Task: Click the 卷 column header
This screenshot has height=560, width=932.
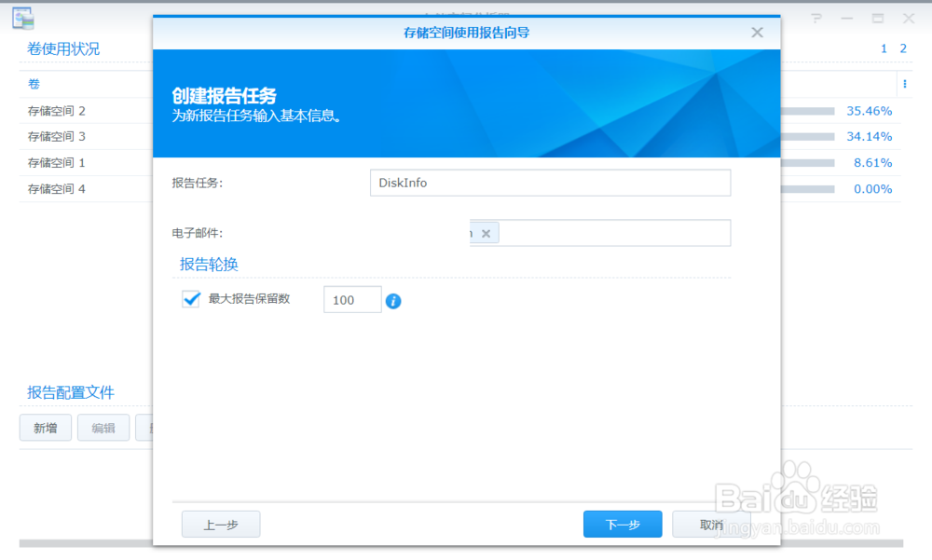Action: pos(33,84)
